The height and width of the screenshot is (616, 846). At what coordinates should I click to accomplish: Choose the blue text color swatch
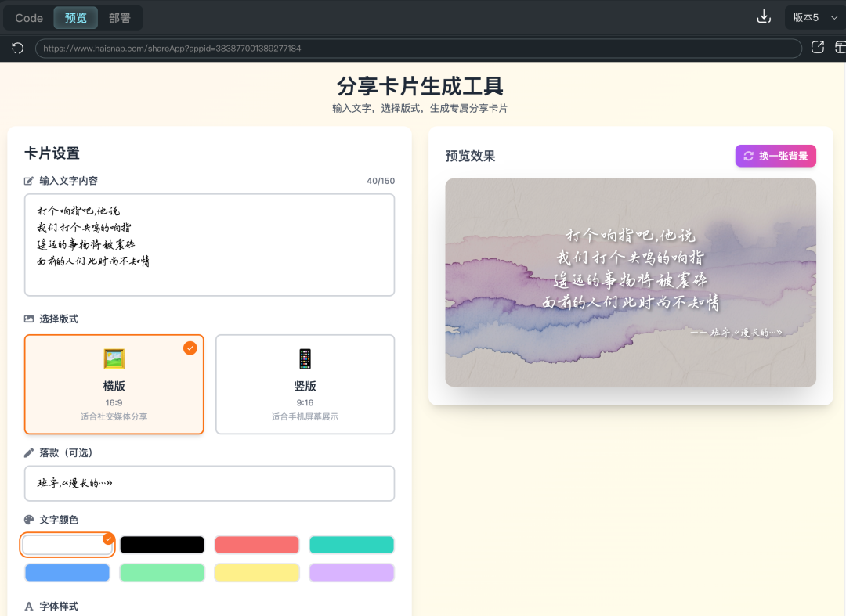(67, 572)
